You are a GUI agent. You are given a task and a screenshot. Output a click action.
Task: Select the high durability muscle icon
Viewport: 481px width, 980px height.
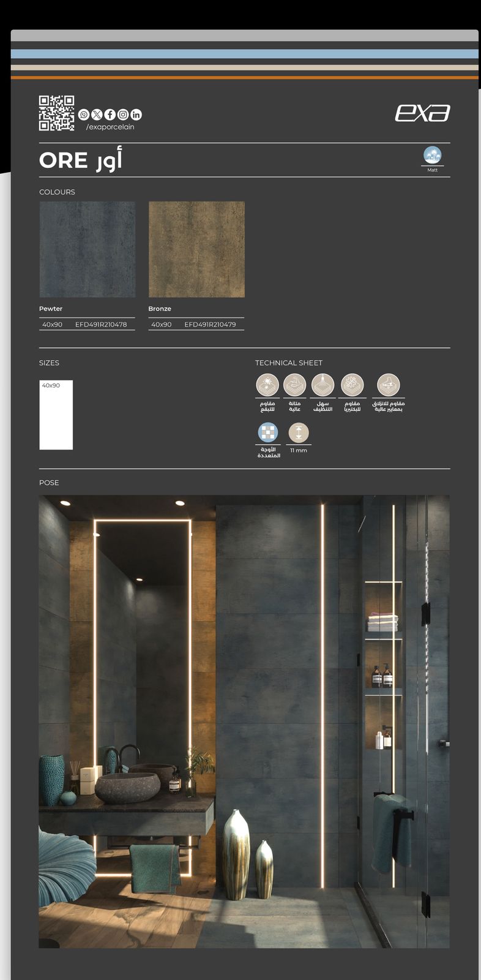point(294,385)
